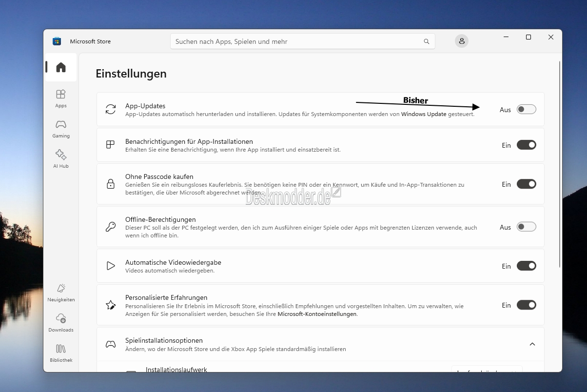Viewport: 587px width, 392px height.
Task: Click the App-Updates setting title
Action: pos(145,106)
